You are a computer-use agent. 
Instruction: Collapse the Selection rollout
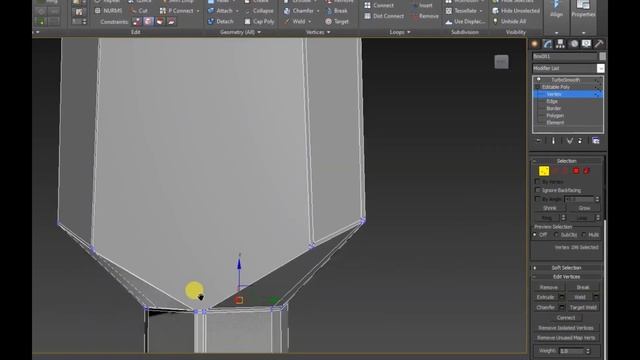point(567,161)
